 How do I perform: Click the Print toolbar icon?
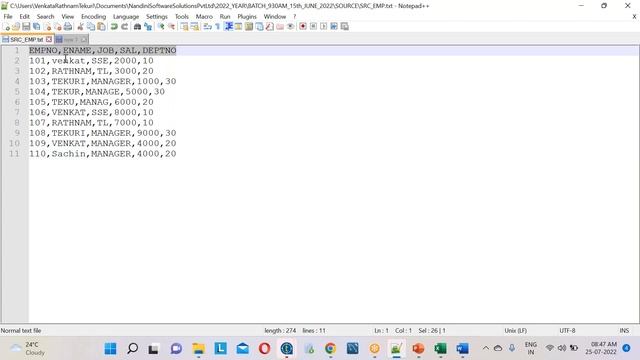click(x=68, y=27)
